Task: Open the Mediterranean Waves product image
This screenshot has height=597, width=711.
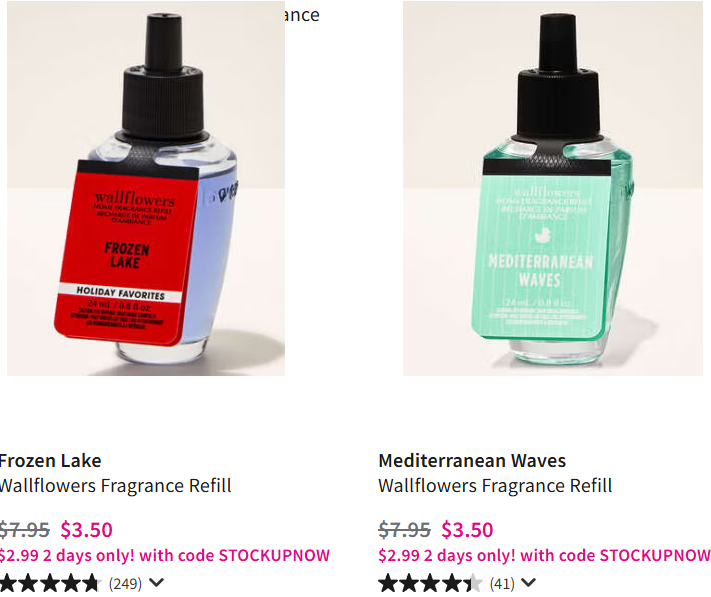Action: pyautogui.click(x=553, y=188)
